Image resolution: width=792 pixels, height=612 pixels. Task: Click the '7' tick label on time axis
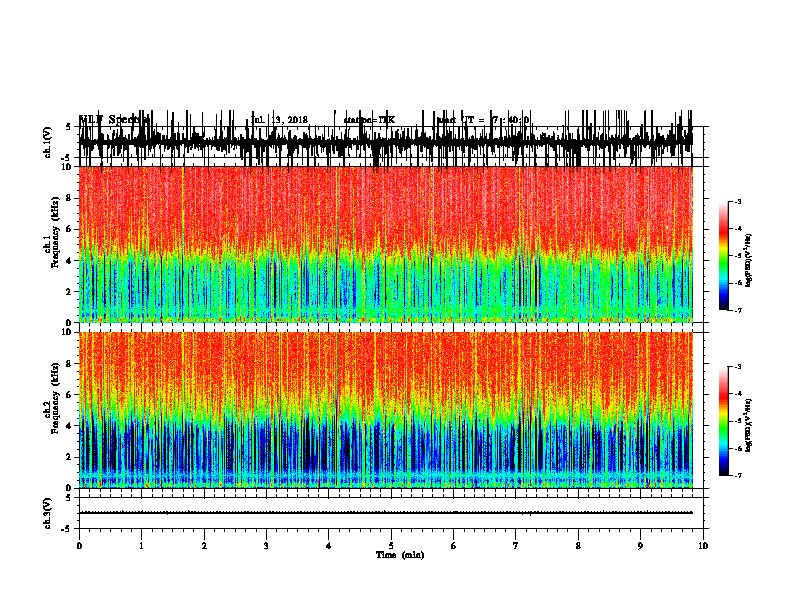click(x=516, y=546)
